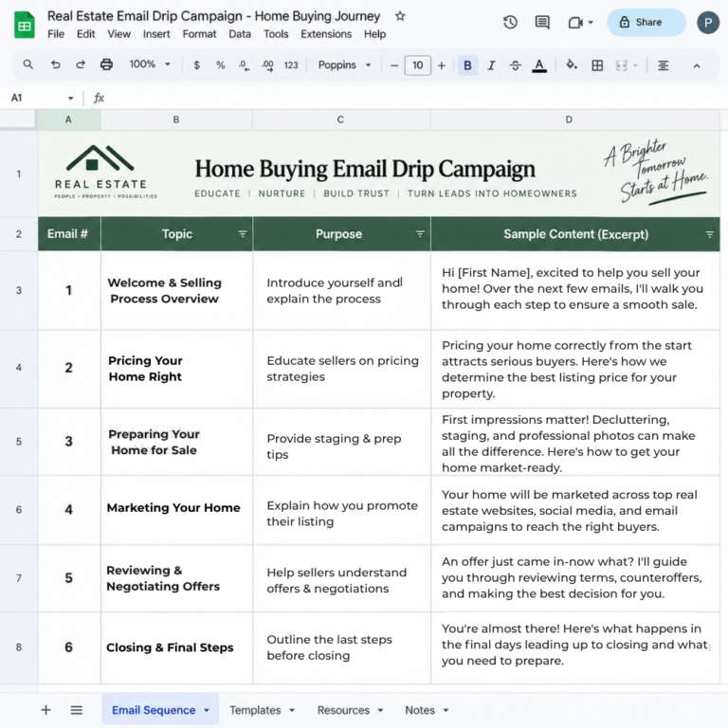Open the Resources tab dropdown arrow
Viewport: 728px width, 728px height.
pos(380,710)
